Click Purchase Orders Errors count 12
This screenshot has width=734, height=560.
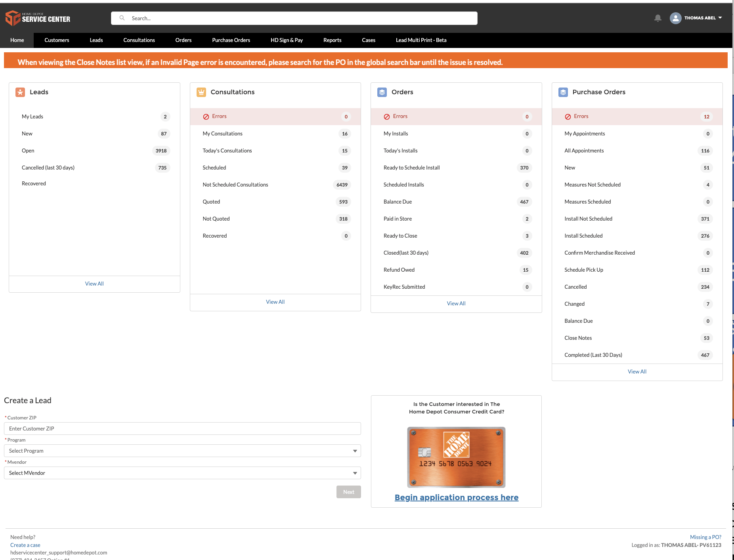pyautogui.click(x=707, y=116)
